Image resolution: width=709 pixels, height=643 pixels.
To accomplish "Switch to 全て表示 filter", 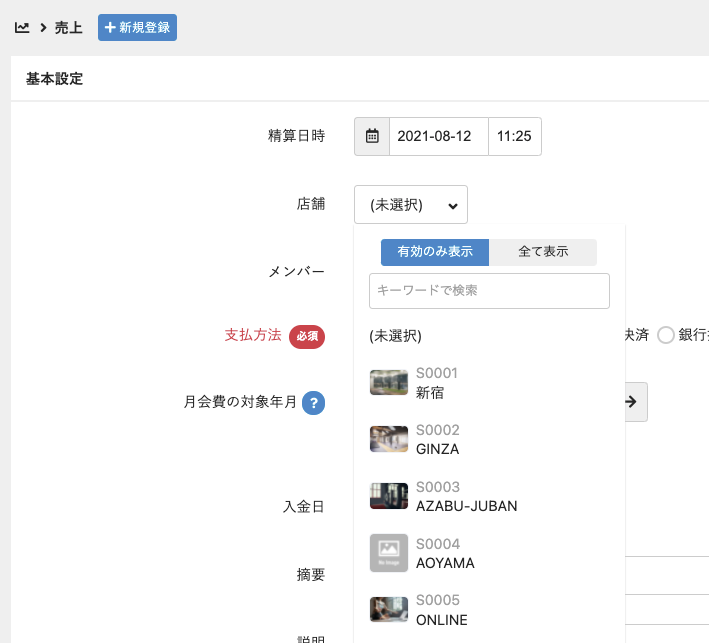I will pyautogui.click(x=543, y=252).
